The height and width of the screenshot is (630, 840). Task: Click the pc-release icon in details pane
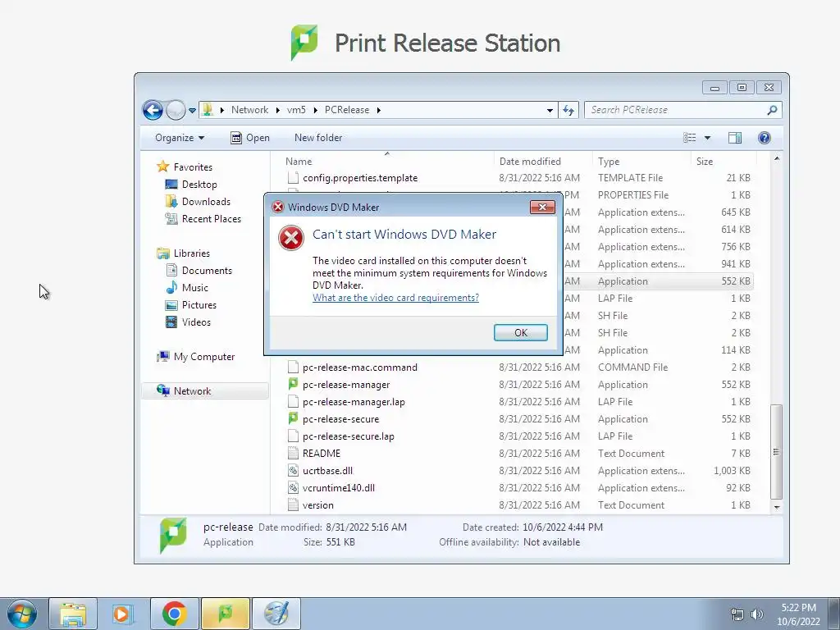(173, 535)
